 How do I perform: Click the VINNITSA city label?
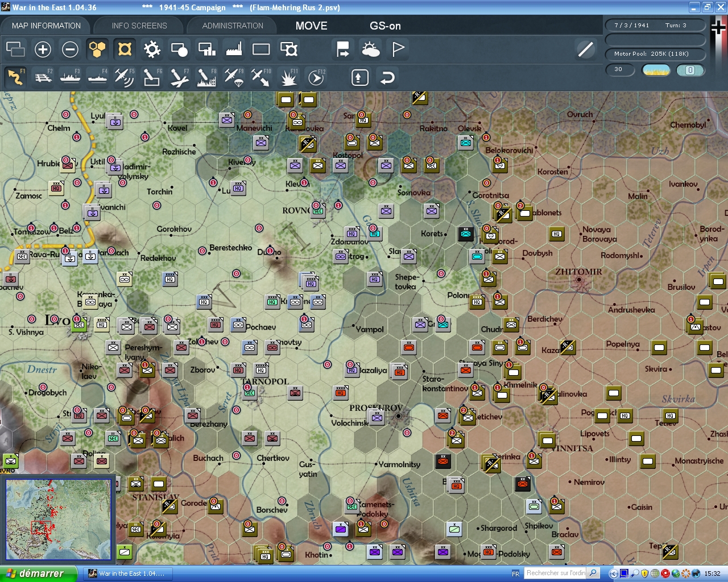pyautogui.click(x=572, y=448)
